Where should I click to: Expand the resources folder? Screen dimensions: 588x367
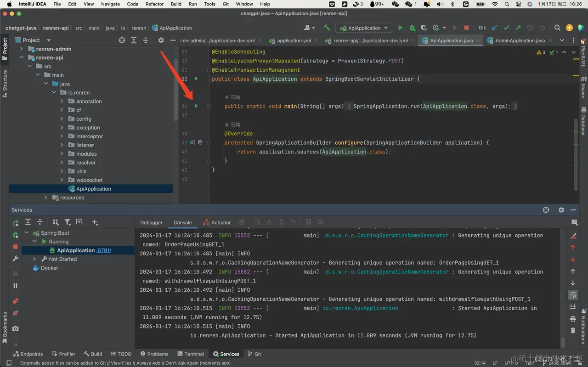point(45,198)
